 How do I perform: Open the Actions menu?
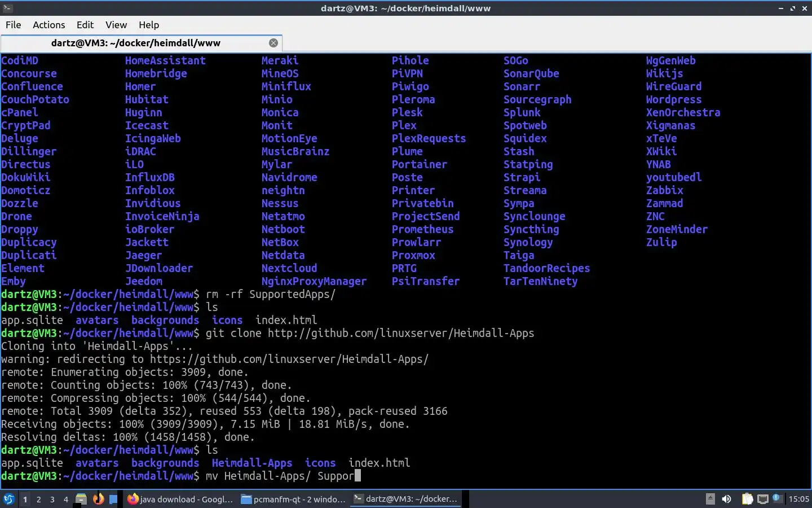(x=49, y=25)
